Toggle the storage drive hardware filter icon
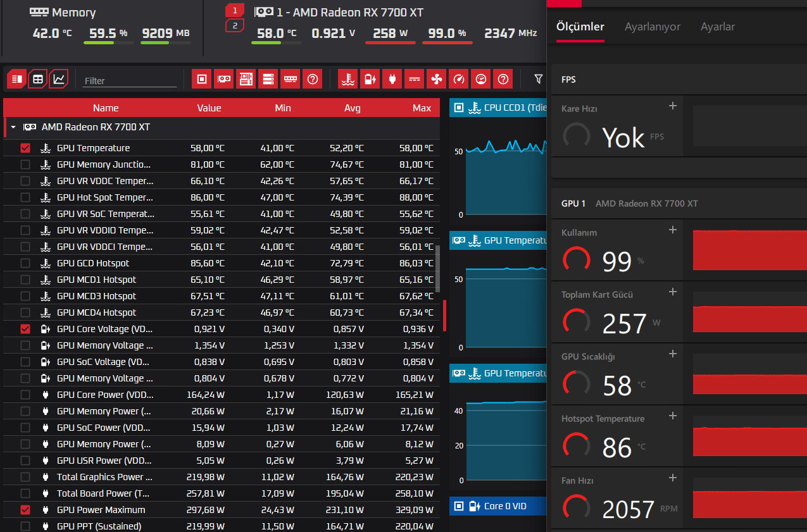Viewport: 807px width, 532px height. [268, 79]
